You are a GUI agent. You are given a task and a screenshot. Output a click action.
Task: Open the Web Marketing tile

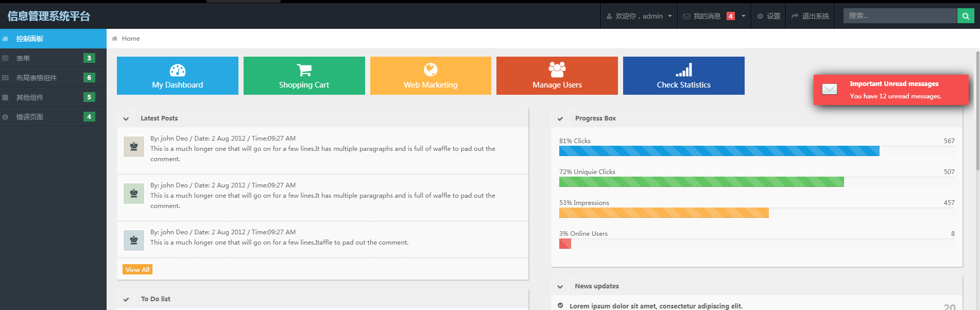tap(431, 76)
